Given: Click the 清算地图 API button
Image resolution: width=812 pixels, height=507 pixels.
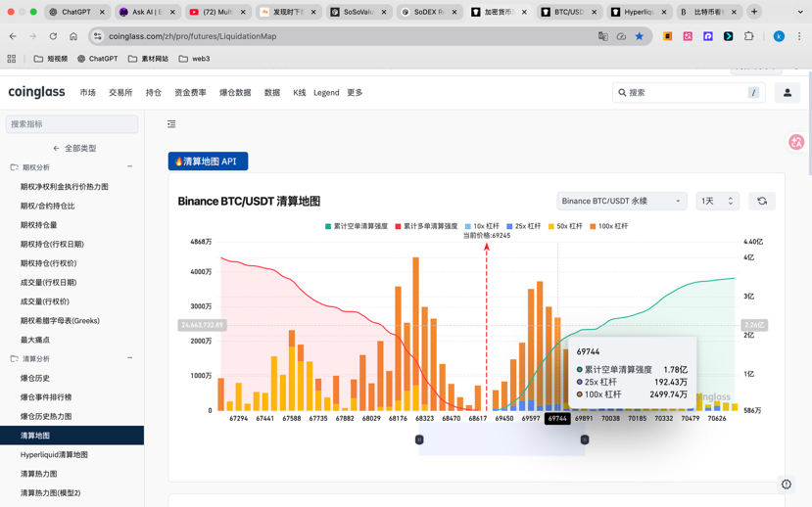Looking at the screenshot, I should [x=208, y=161].
